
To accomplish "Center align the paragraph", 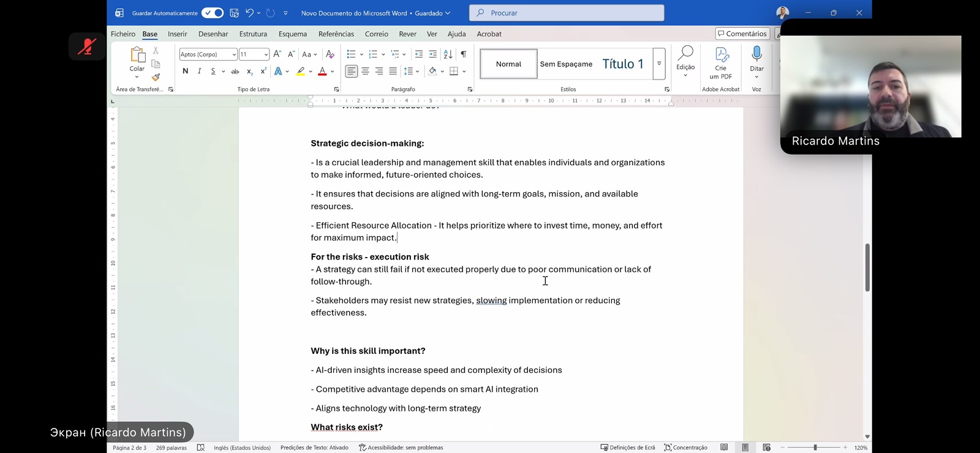I will click(365, 71).
